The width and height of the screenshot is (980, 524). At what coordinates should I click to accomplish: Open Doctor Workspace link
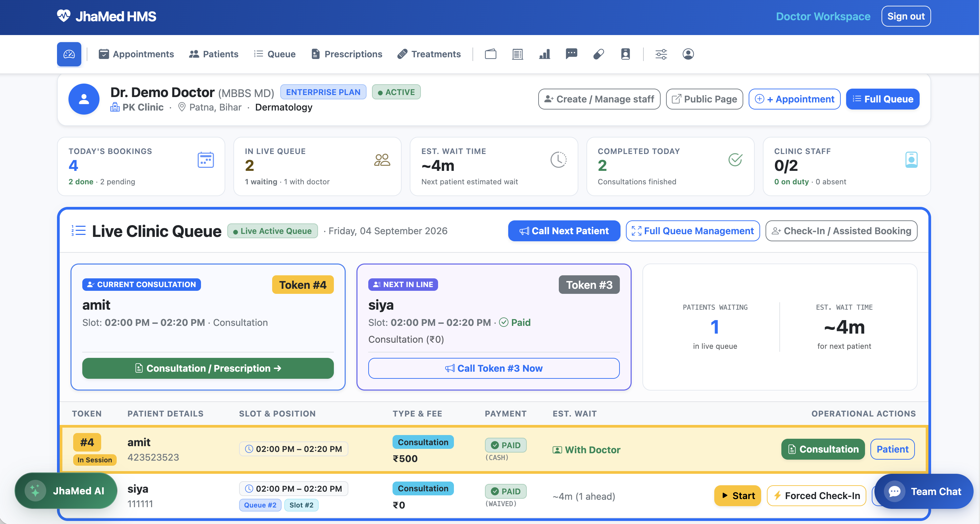point(823,17)
